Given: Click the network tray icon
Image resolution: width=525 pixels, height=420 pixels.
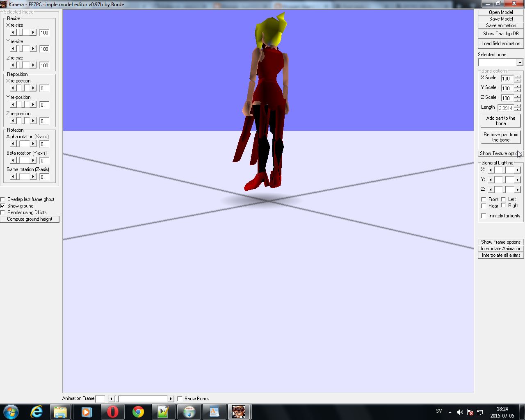Looking at the screenshot, I should coord(479,412).
